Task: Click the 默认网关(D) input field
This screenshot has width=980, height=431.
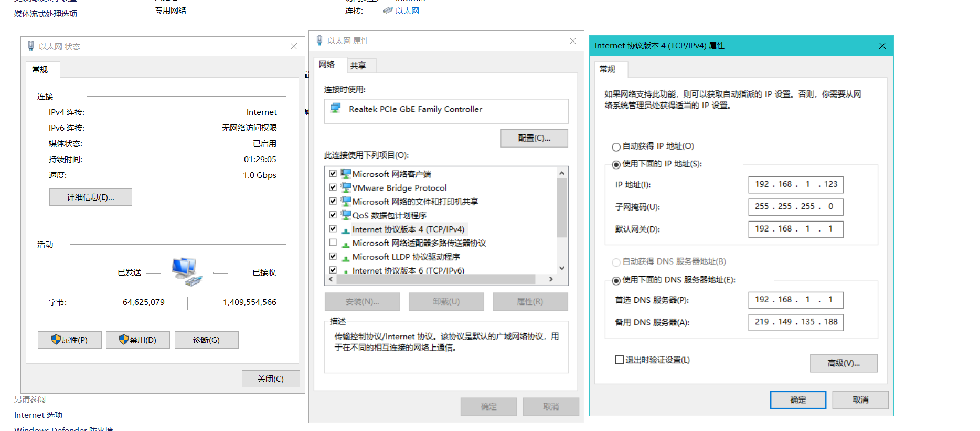Action: click(x=796, y=229)
